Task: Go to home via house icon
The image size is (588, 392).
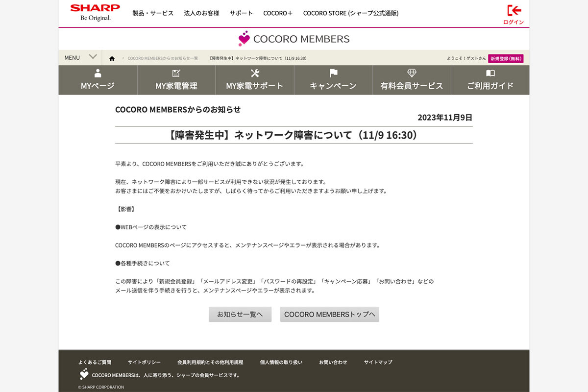Action: [x=112, y=59]
